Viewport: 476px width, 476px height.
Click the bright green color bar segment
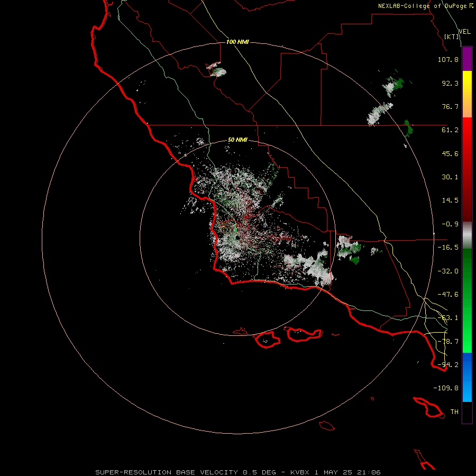[x=467, y=300]
